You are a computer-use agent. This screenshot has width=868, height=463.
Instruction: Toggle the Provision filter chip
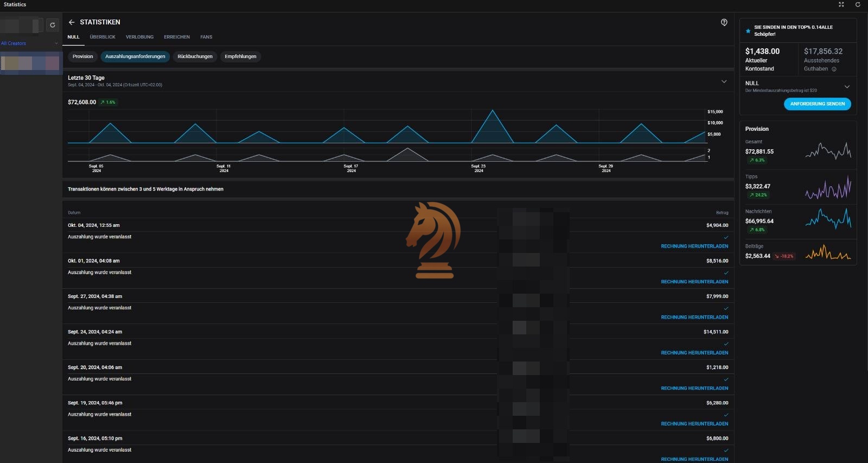82,56
